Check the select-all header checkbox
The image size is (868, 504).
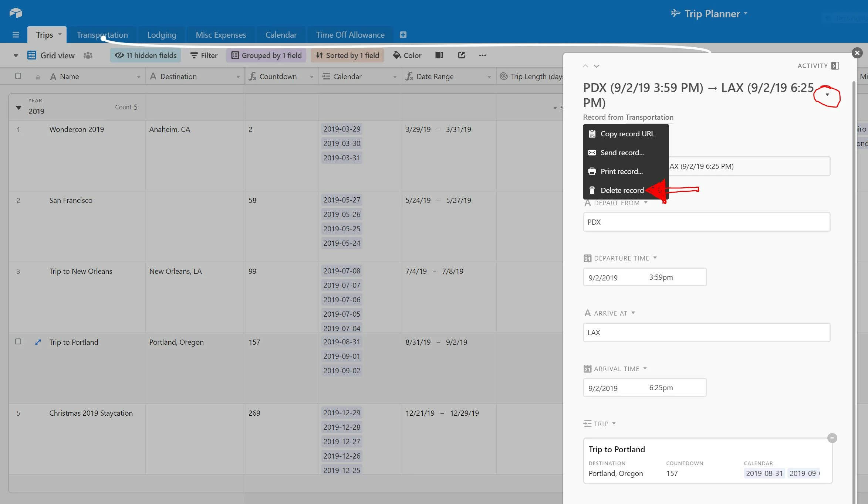pos(18,76)
